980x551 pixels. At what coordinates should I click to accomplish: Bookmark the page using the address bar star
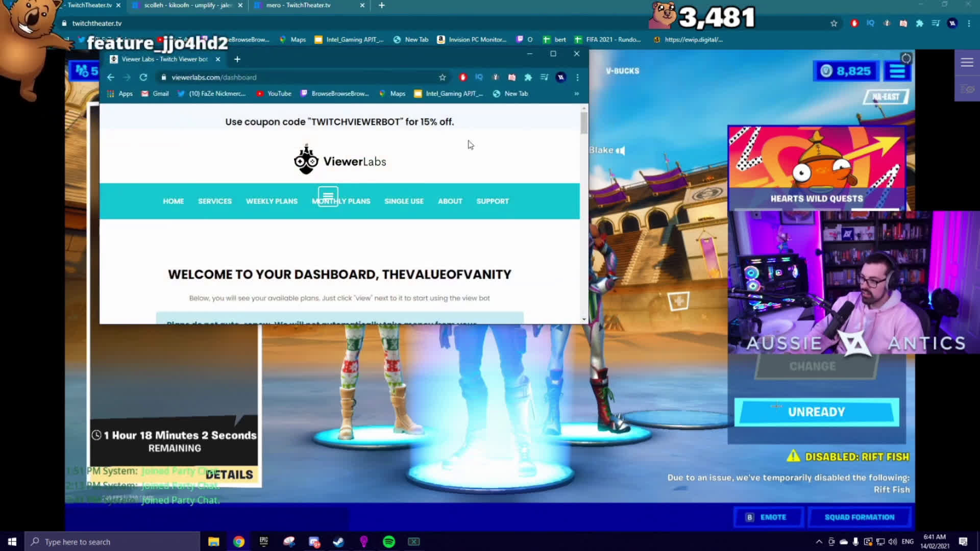[442, 77]
